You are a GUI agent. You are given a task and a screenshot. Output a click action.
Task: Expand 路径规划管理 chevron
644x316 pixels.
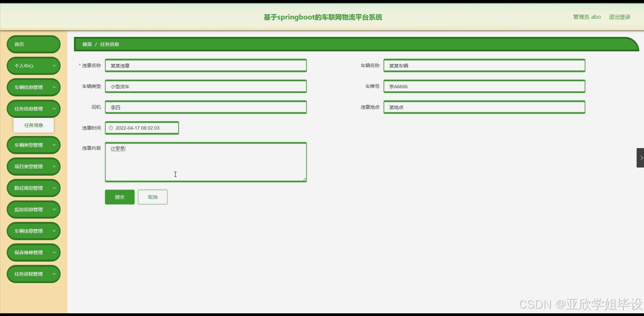coord(54,188)
